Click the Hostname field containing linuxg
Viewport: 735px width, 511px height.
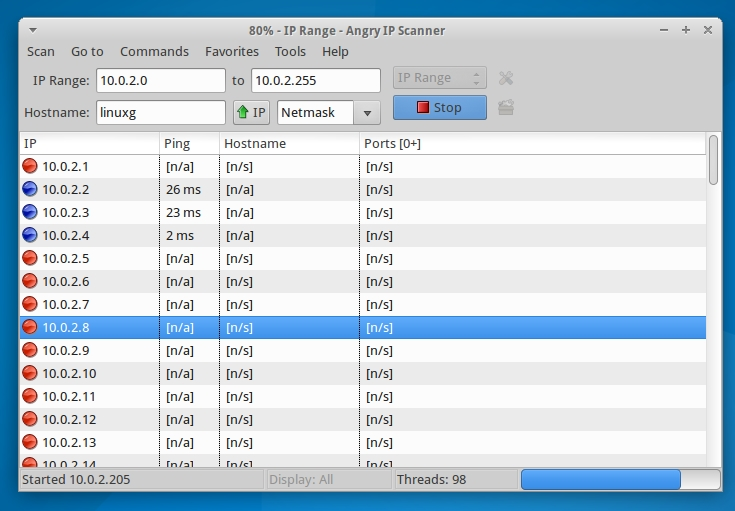(161, 113)
